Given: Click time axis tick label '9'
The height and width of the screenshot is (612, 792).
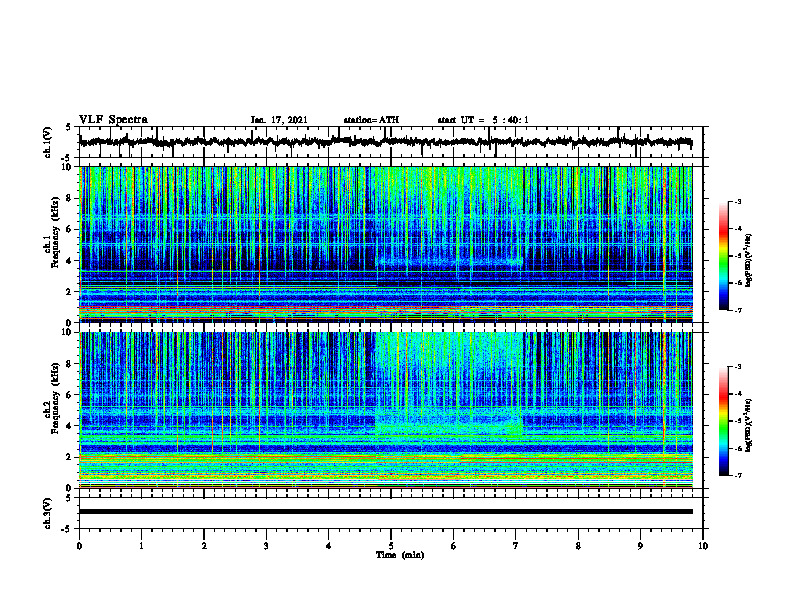Looking at the screenshot, I should (x=640, y=546).
